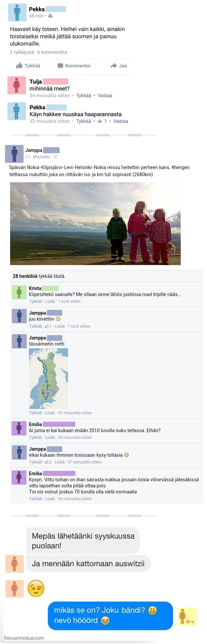Open the Finland route map thumbnail

click(x=48, y=378)
